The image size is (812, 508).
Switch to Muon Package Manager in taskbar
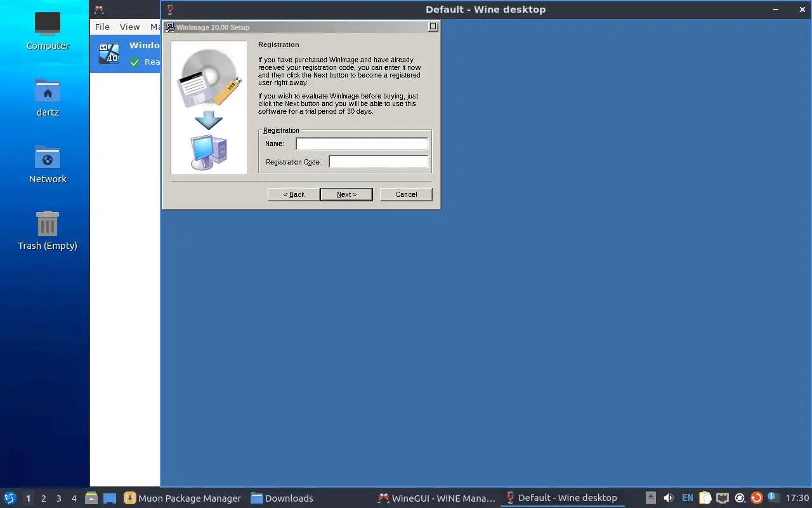(x=183, y=498)
